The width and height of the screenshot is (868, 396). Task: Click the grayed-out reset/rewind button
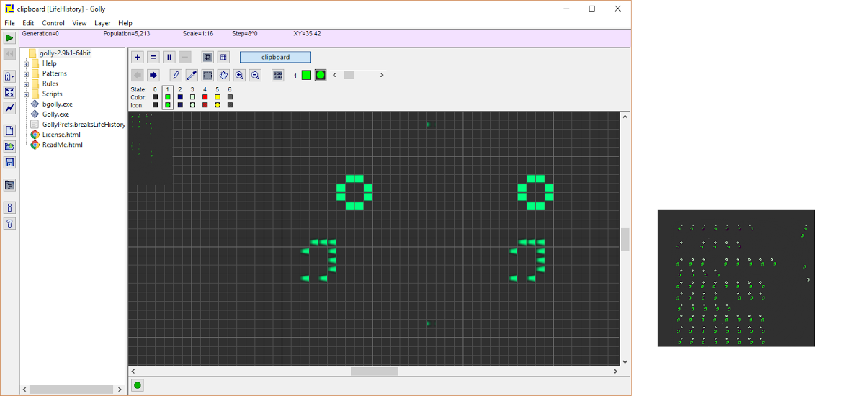coord(9,54)
